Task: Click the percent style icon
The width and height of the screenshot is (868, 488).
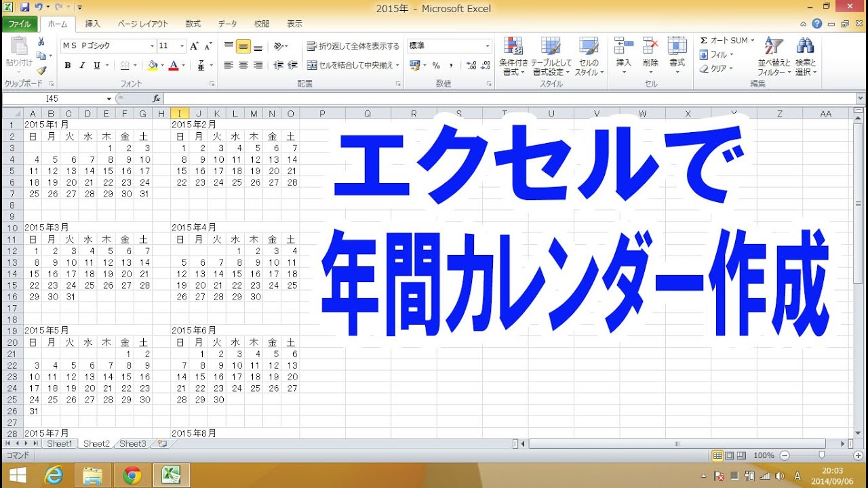Action: [436, 66]
